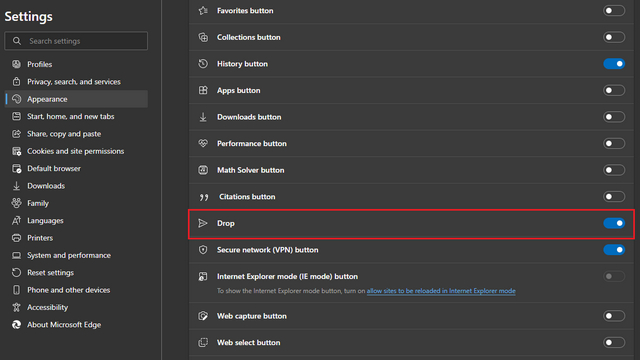Enable the Collections button toggle
Image resolution: width=640 pixels, height=360 pixels.
[x=614, y=37]
